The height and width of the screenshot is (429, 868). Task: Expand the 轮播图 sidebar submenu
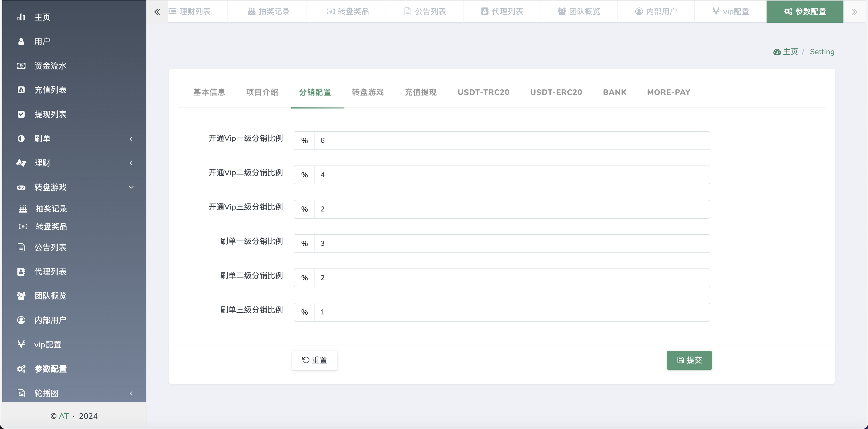131,393
